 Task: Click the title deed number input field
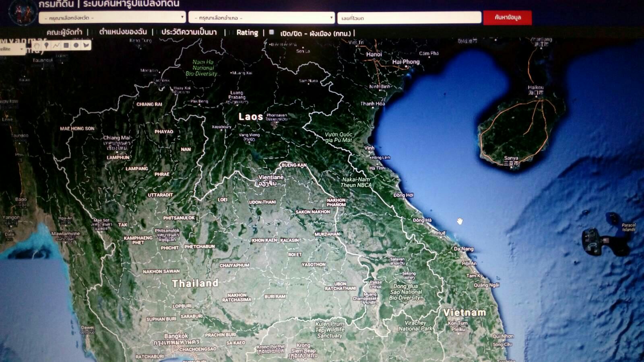[409, 18]
